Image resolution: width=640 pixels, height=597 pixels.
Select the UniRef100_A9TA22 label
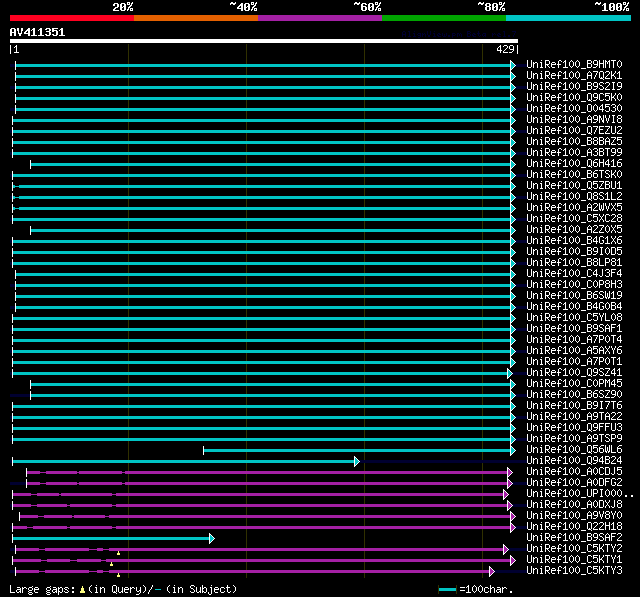[x=574, y=417]
